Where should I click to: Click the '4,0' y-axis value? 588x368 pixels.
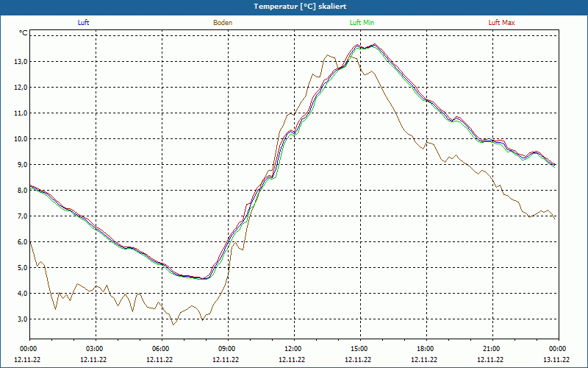22,293
